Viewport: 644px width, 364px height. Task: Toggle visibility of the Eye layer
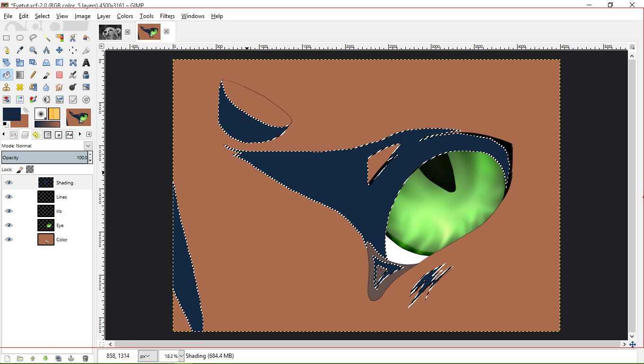click(x=9, y=225)
